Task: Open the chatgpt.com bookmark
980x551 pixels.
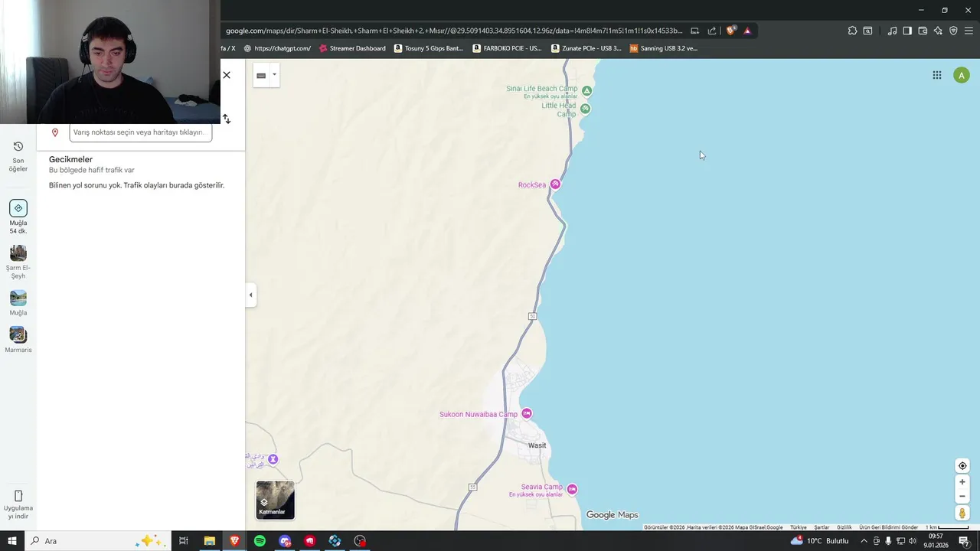Action: (x=277, y=48)
